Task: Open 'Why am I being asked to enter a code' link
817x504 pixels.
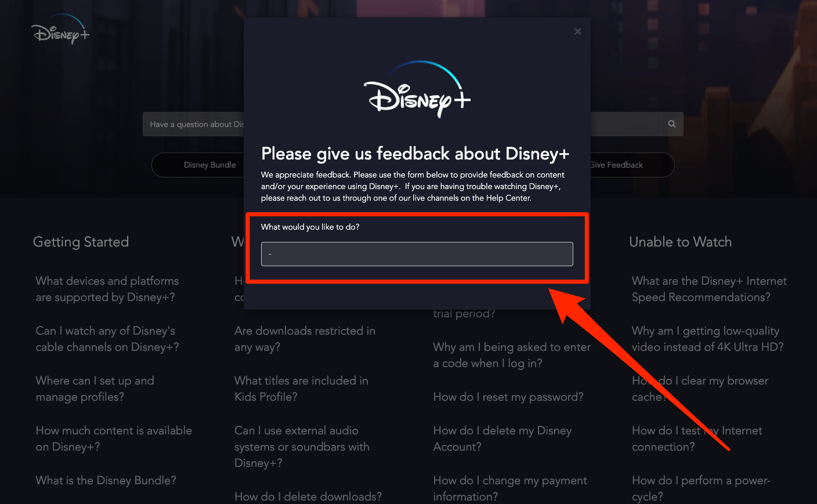Action: point(512,355)
